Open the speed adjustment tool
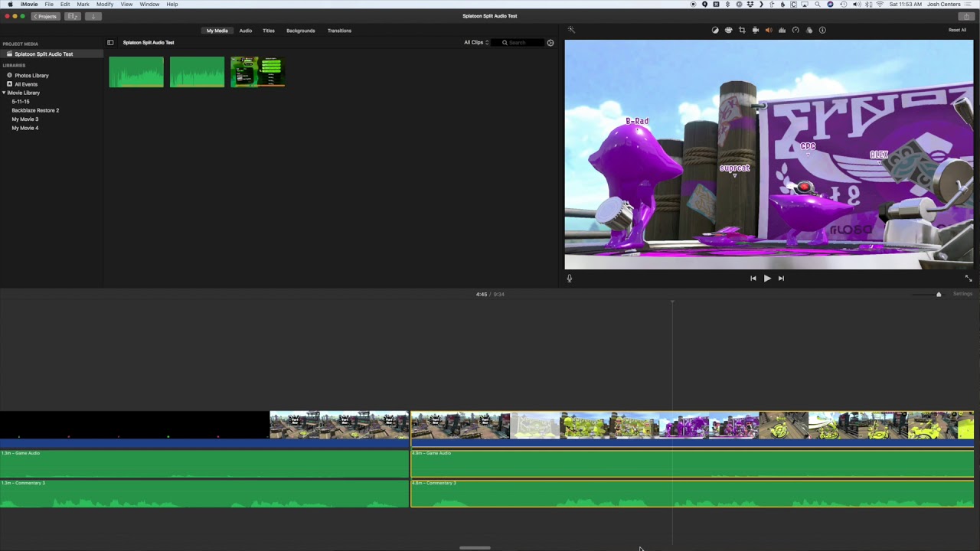 [x=795, y=31]
